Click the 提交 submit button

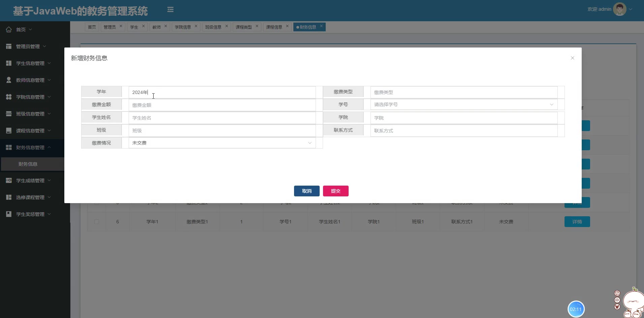point(335,191)
